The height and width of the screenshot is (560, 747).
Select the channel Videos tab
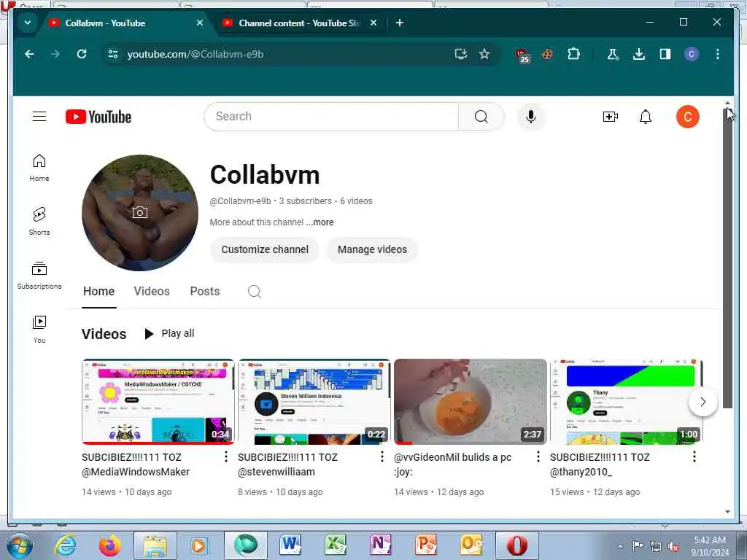152,292
